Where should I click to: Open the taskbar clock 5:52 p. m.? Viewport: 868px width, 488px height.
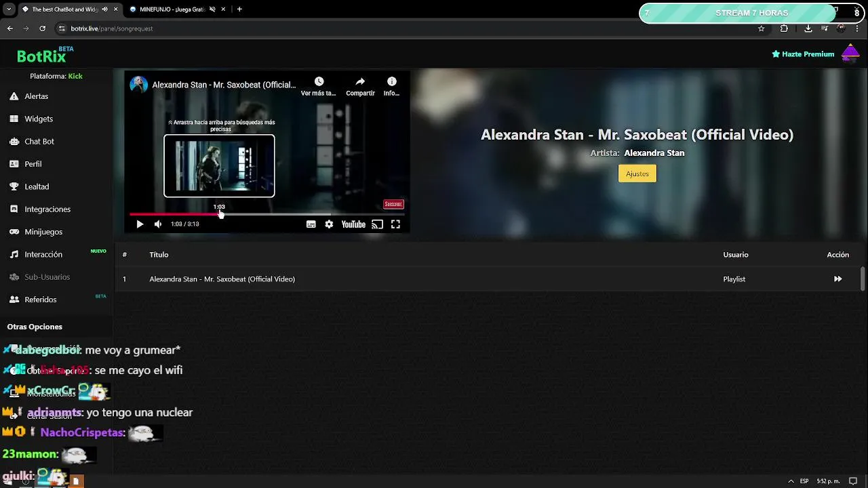point(828,481)
